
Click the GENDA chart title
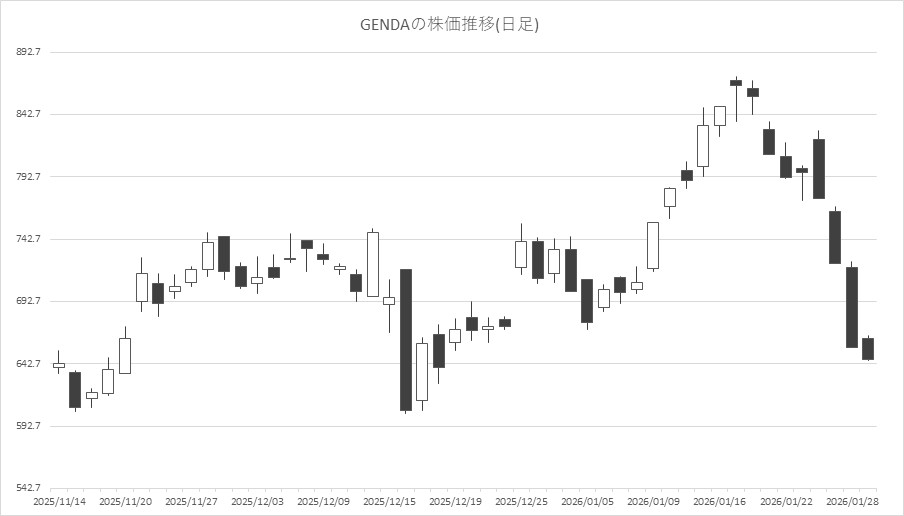(x=449, y=24)
